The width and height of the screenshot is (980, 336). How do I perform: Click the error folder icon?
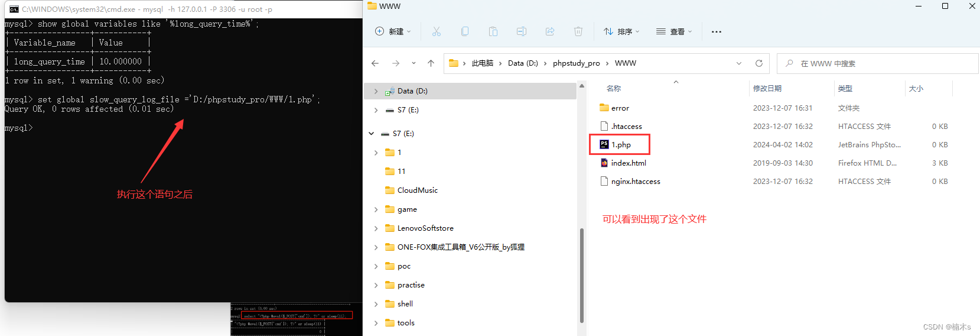(x=604, y=108)
